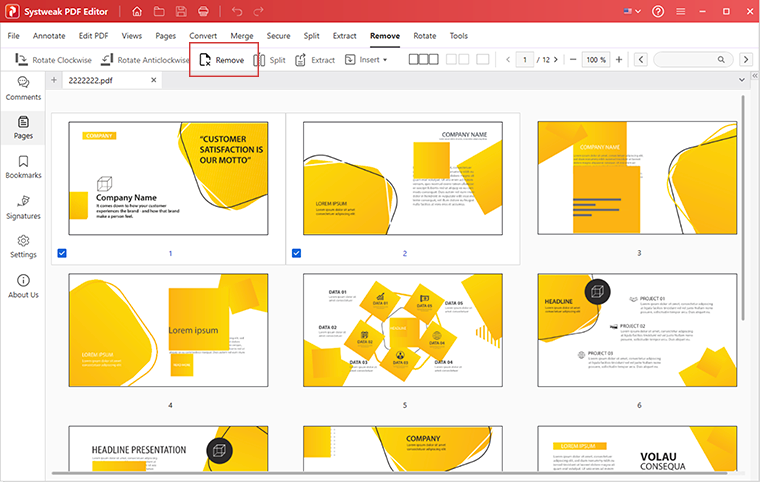The height and width of the screenshot is (482, 760).
Task: Select page 1 customer satisfaction thumbnail
Action: [x=168, y=178]
